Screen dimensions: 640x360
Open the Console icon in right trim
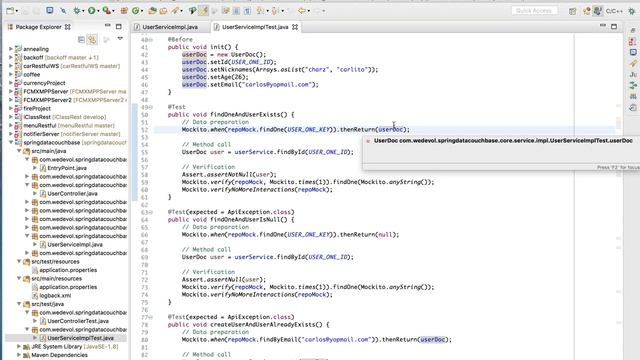point(633,52)
